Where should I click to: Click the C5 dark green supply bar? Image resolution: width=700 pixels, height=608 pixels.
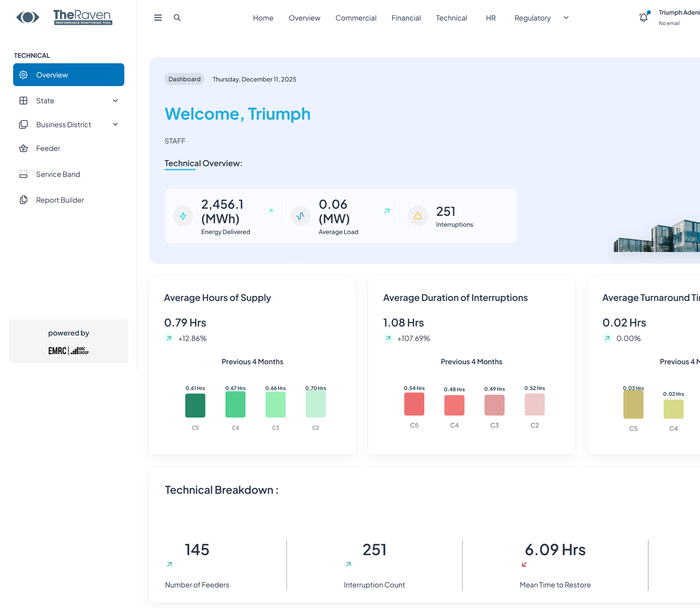[195, 405]
